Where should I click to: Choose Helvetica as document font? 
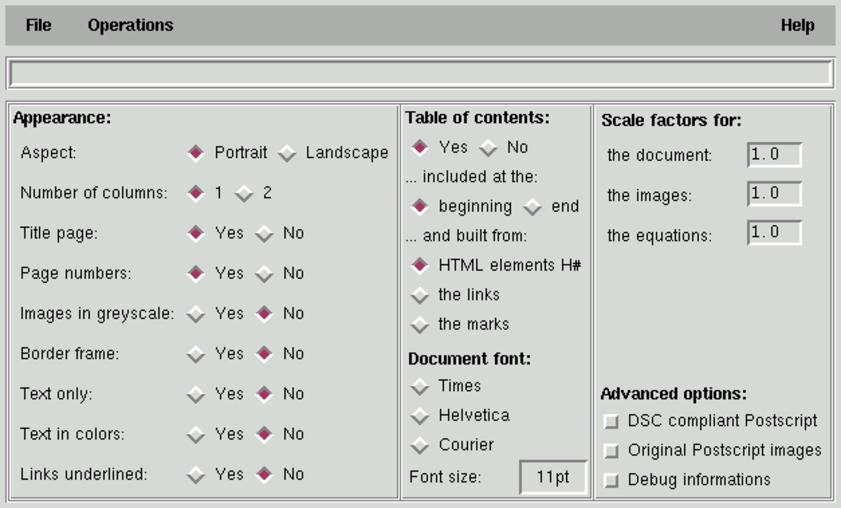tap(420, 416)
